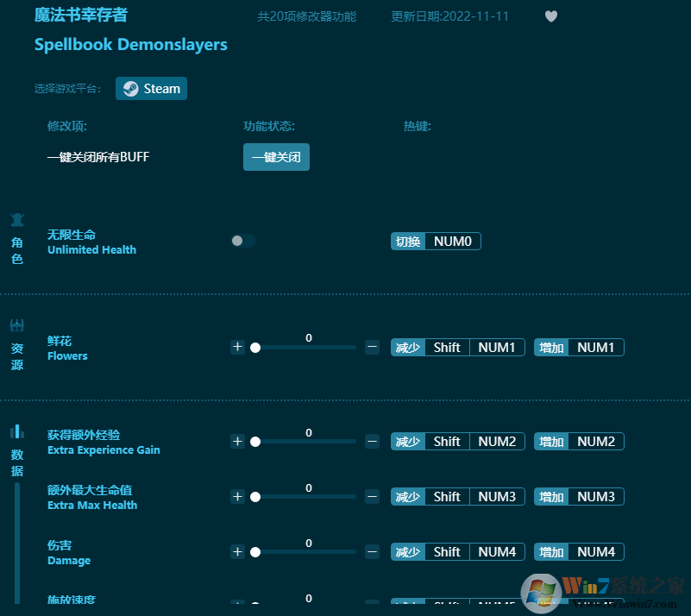Click the Flowers slider handle
Screen dimensions: 691x616
click(x=255, y=347)
